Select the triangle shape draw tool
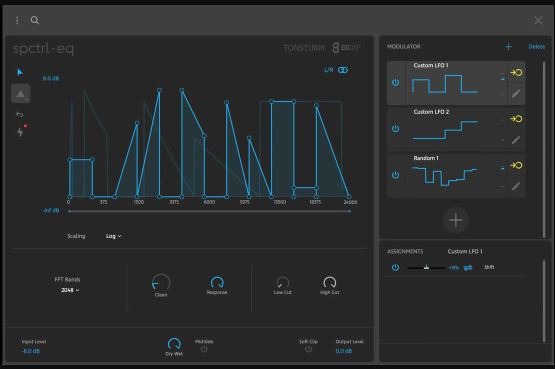 pos(21,94)
